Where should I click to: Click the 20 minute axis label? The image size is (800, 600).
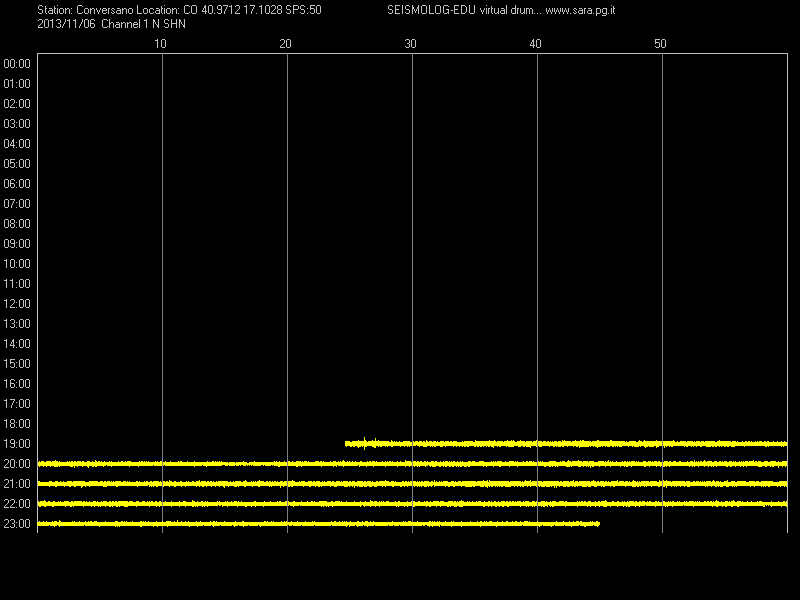pyautogui.click(x=285, y=44)
